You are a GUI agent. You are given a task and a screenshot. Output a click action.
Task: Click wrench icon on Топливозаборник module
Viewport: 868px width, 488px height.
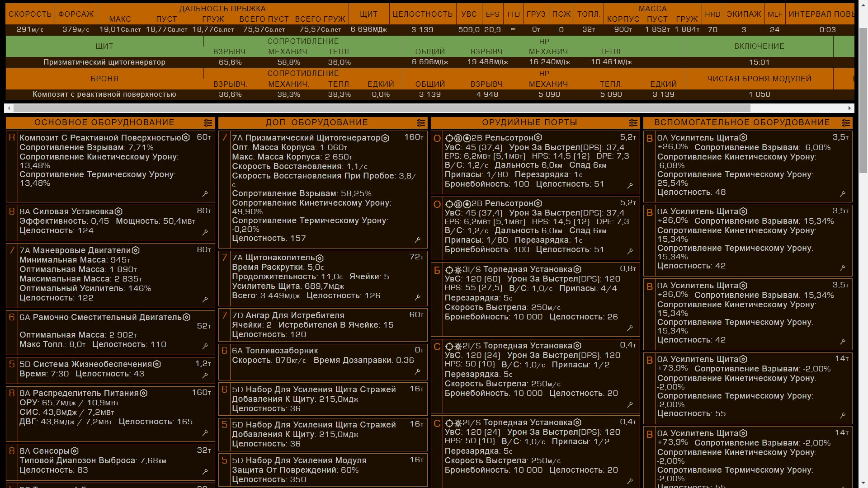[418, 371]
